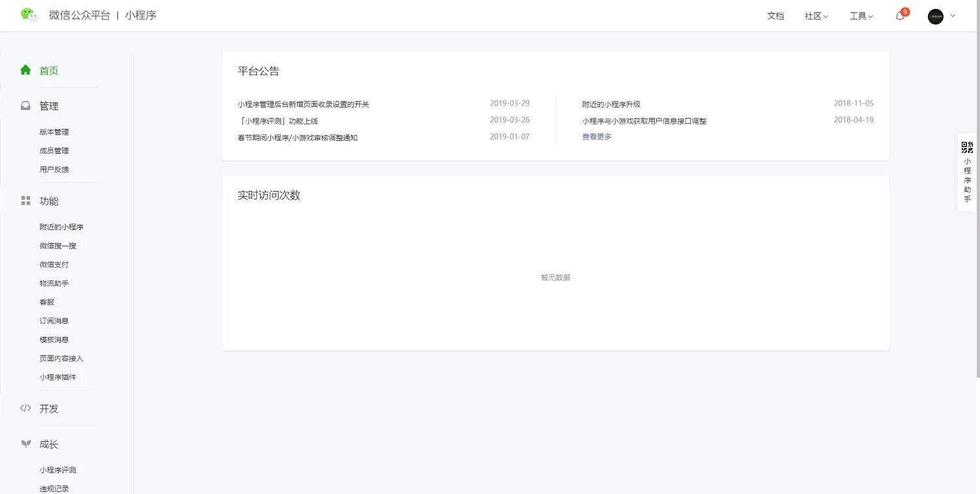Select the 成长 section in sidebar

(49, 444)
